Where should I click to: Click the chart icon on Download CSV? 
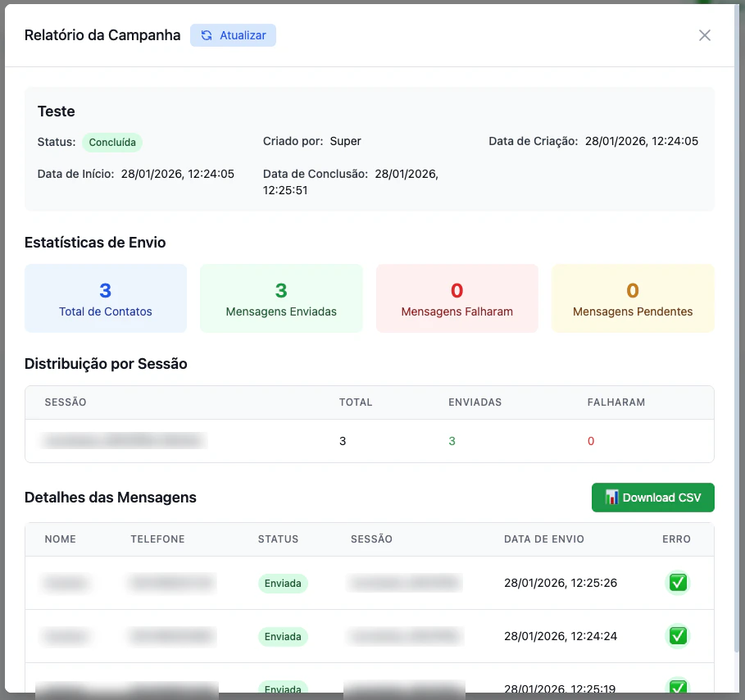click(611, 498)
